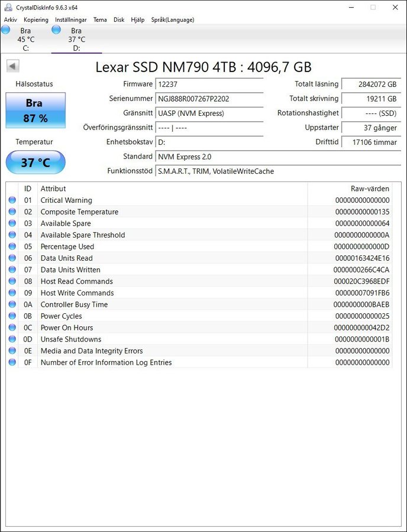Click the Raw-värden column header
Image resolution: width=407 pixels, height=532 pixels.
tap(370, 189)
